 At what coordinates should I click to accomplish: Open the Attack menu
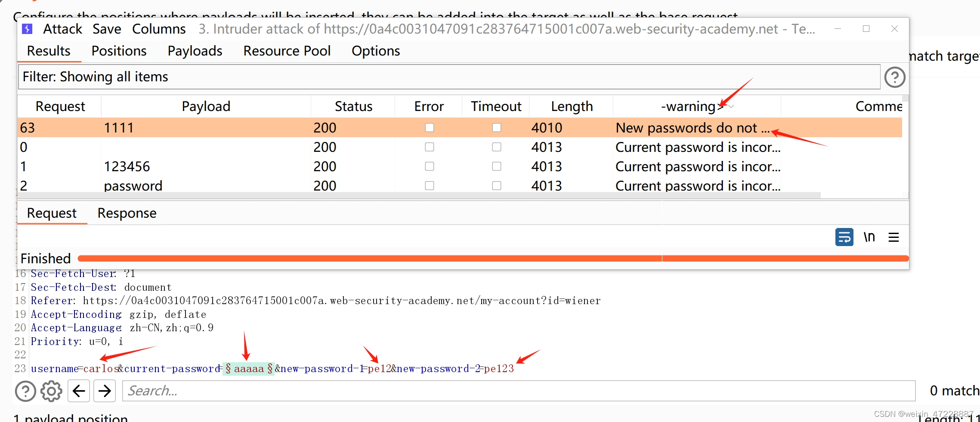(x=62, y=29)
